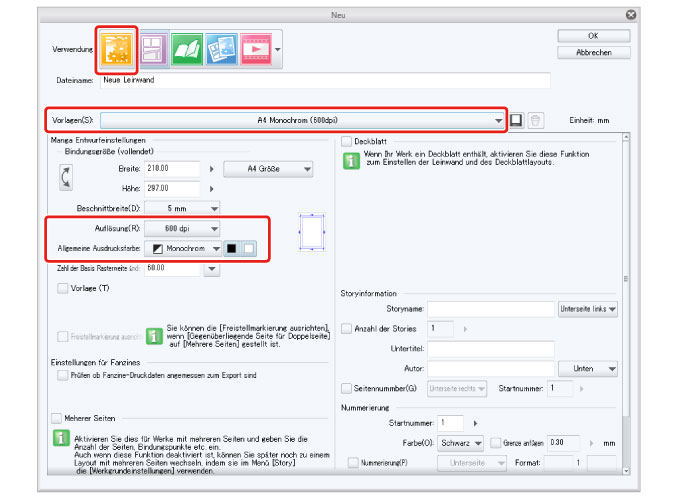
Task: Click scrollbar down arrow on right panel
Action: [x=626, y=471]
